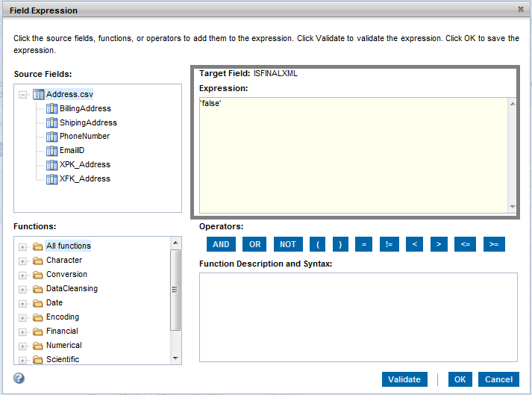Click the Functions list scroll-down arrow

(x=175, y=358)
